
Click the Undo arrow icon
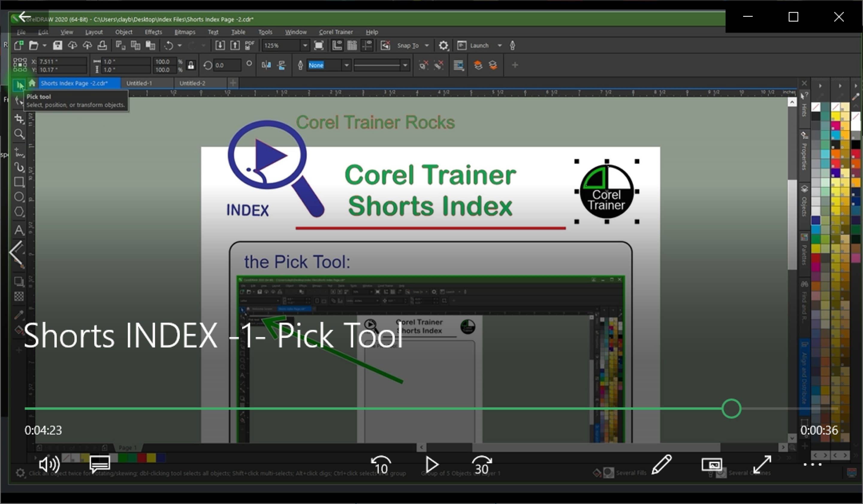pyautogui.click(x=168, y=45)
